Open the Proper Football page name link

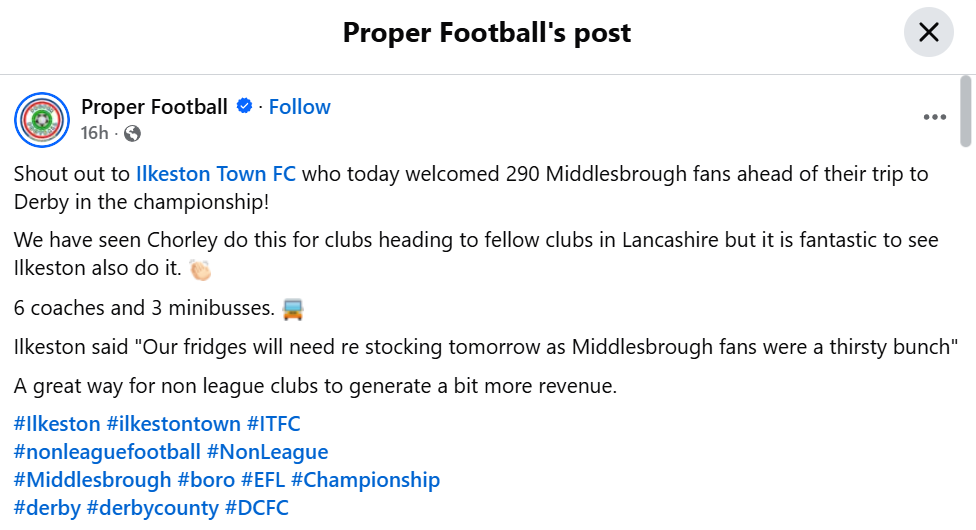pos(154,107)
